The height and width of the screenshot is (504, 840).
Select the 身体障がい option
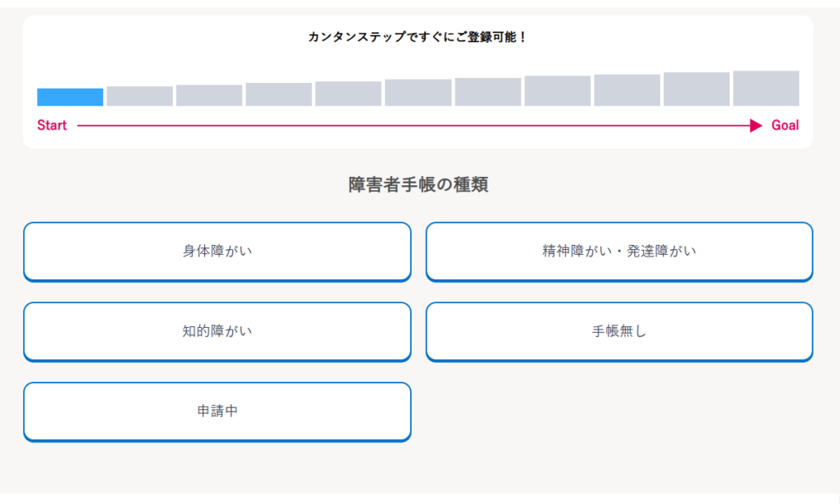[x=217, y=252]
